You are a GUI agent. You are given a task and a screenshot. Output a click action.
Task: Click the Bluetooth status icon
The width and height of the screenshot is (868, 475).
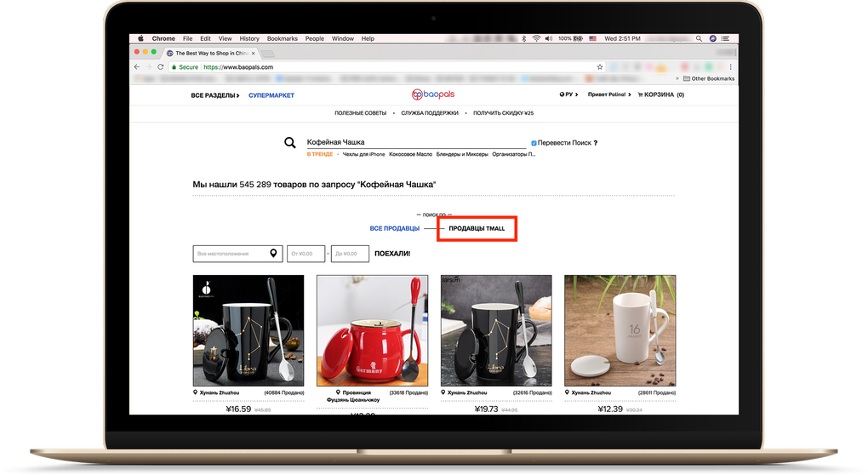point(523,39)
